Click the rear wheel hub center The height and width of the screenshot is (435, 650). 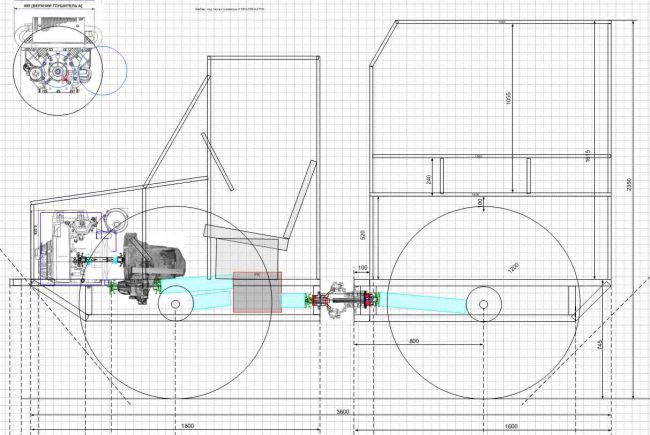[x=483, y=304]
